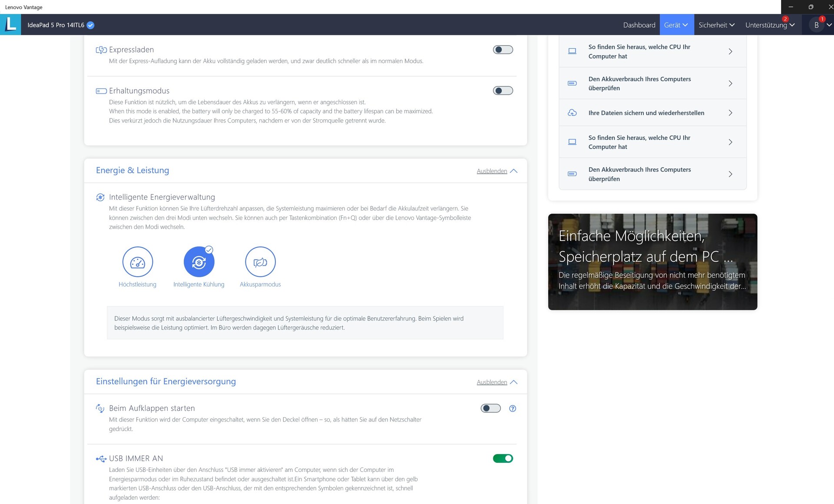The height and width of the screenshot is (504, 834).
Task: Expand the Sicherheit menu
Action: (716, 25)
